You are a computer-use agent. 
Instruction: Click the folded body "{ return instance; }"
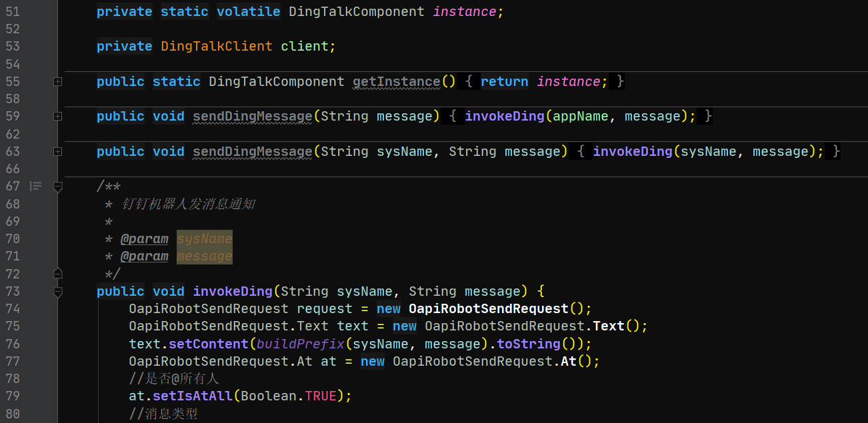[x=545, y=81]
